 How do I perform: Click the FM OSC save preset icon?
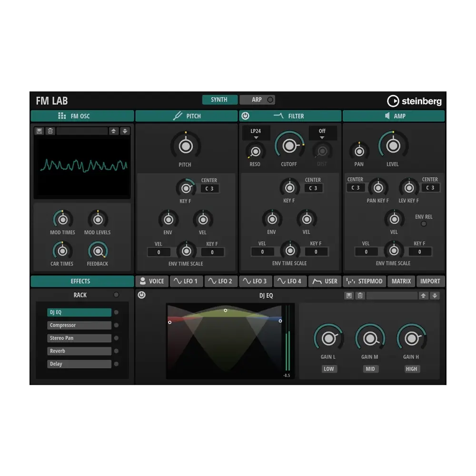point(39,131)
